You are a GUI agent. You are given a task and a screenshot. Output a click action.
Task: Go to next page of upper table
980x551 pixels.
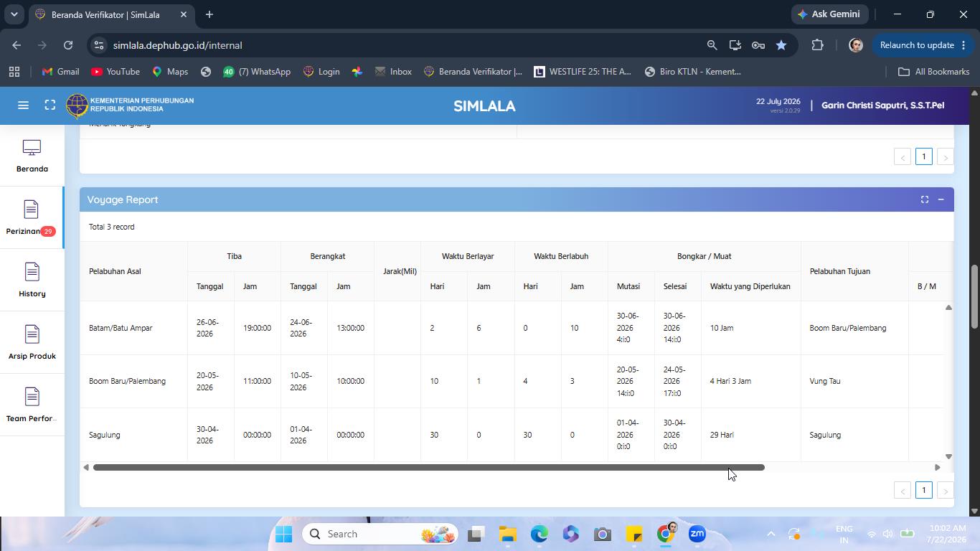[946, 157]
